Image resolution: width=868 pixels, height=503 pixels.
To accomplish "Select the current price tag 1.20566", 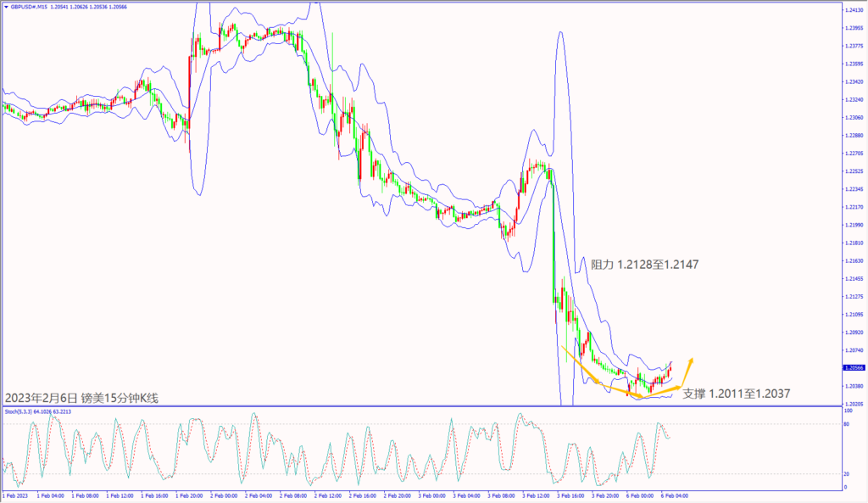I will click(x=854, y=367).
